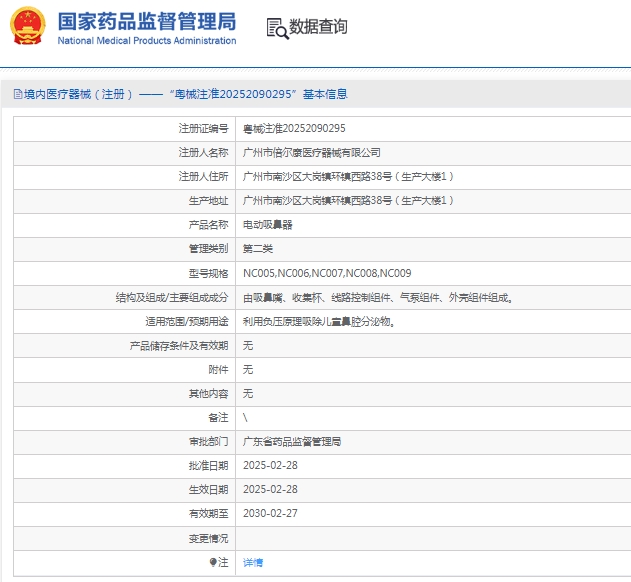Image resolution: width=631 pixels, height=582 pixels.
Task: Select management class 第二类
Action: (258, 249)
